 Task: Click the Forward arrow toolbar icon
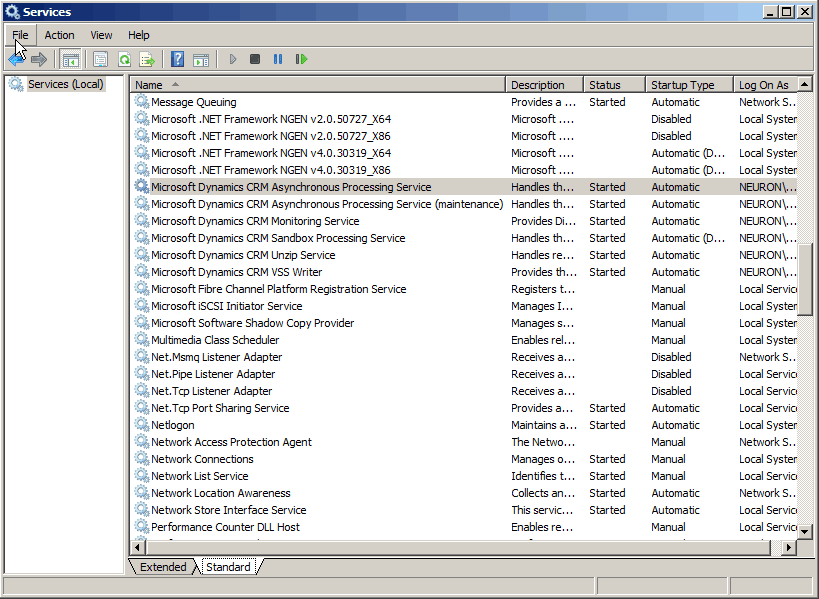tap(39, 59)
